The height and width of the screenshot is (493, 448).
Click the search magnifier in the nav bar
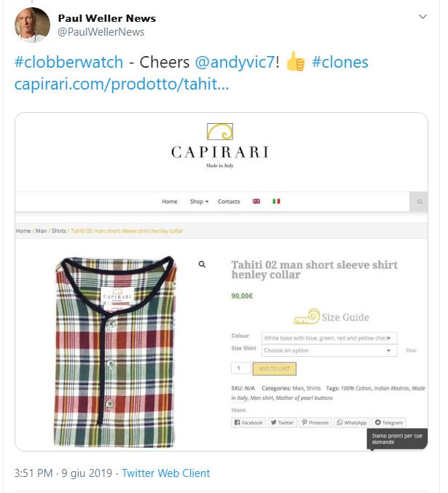click(x=419, y=202)
